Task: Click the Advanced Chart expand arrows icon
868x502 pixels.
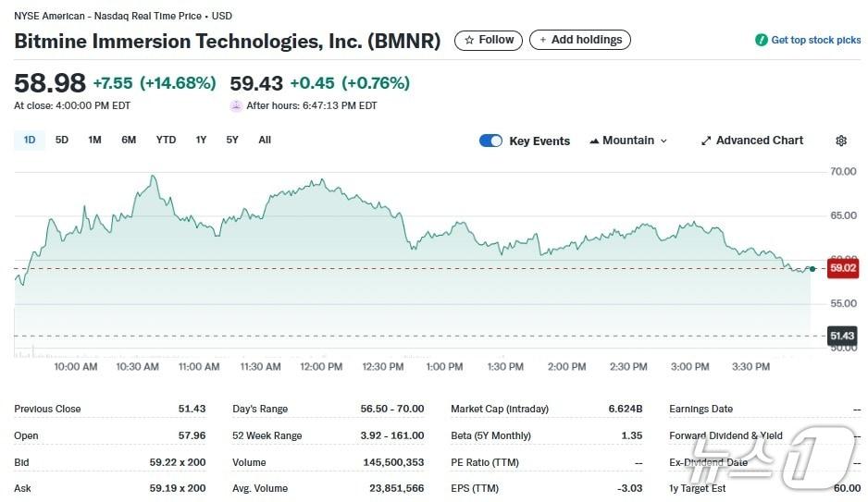Action: pyautogui.click(x=706, y=141)
